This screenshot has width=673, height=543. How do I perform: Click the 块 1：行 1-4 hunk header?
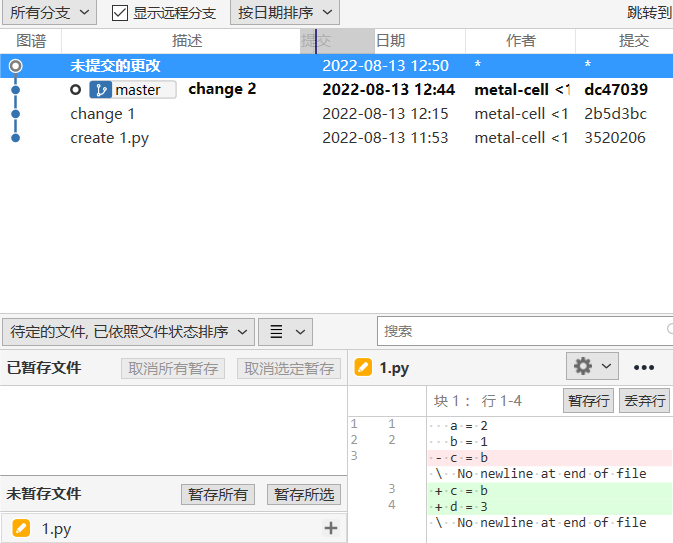478,401
